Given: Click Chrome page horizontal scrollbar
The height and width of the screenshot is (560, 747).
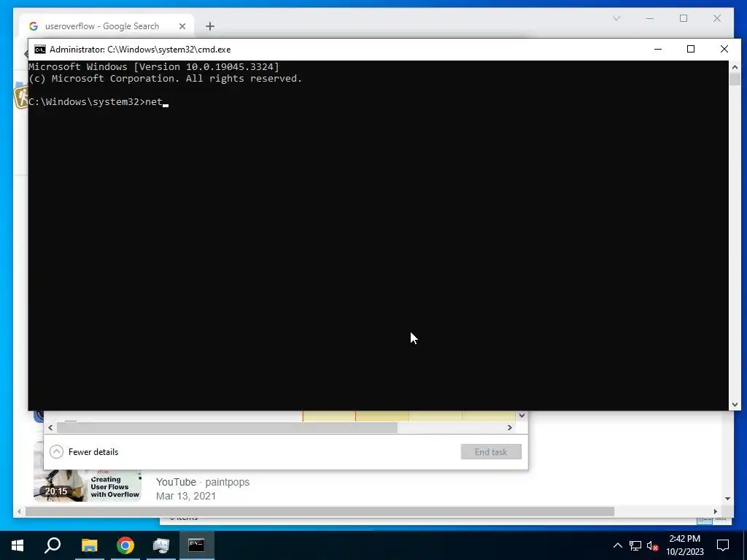Looking at the screenshot, I should pos(320,511).
